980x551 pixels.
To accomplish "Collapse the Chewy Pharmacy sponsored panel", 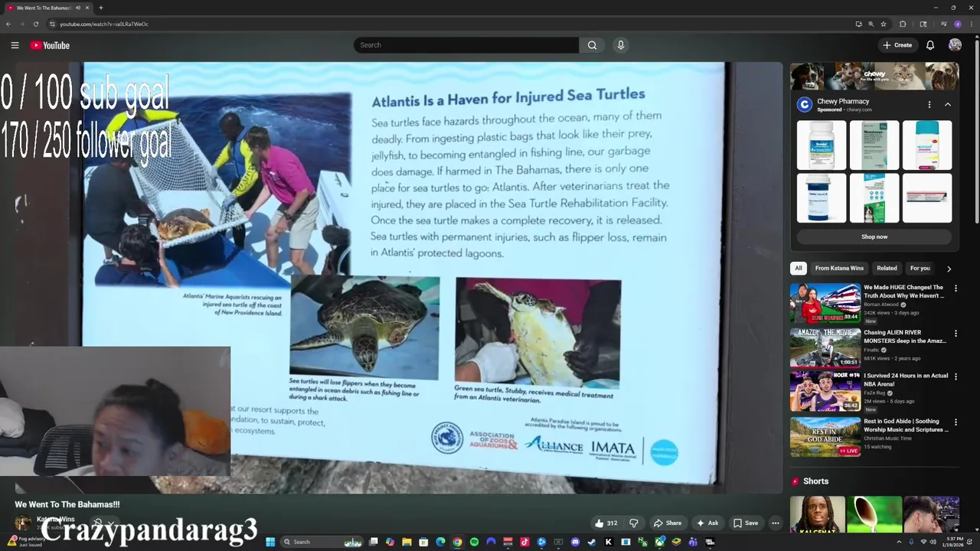I will [x=948, y=105].
